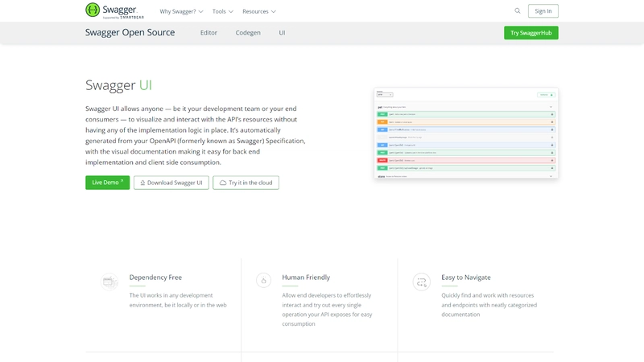Open the UI tab
Viewport: 644px width, 362px height.
click(x=283, y=33)
